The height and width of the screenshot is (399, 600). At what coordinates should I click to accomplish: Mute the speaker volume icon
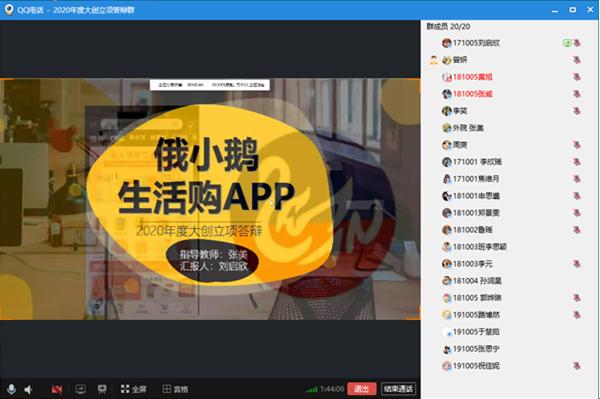coord(29,389)
